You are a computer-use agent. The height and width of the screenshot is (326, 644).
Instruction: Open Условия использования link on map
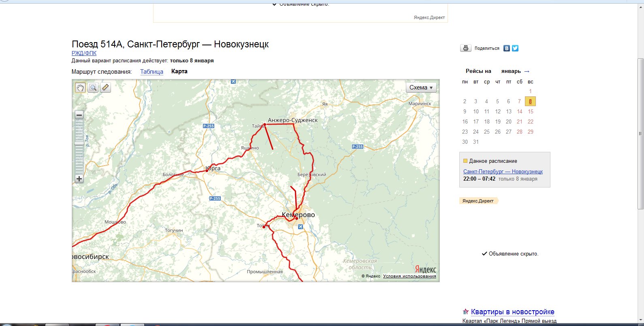point(409,276)
